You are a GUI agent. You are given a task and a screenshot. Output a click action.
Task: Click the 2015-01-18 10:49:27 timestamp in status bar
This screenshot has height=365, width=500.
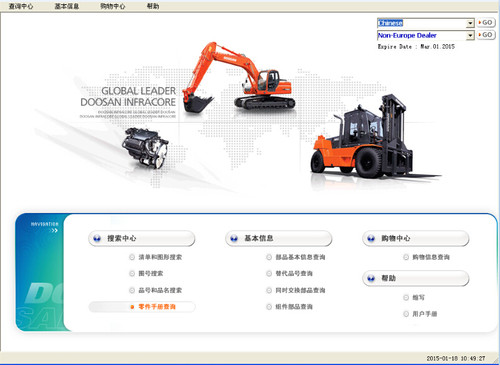[x=456, y=359]
